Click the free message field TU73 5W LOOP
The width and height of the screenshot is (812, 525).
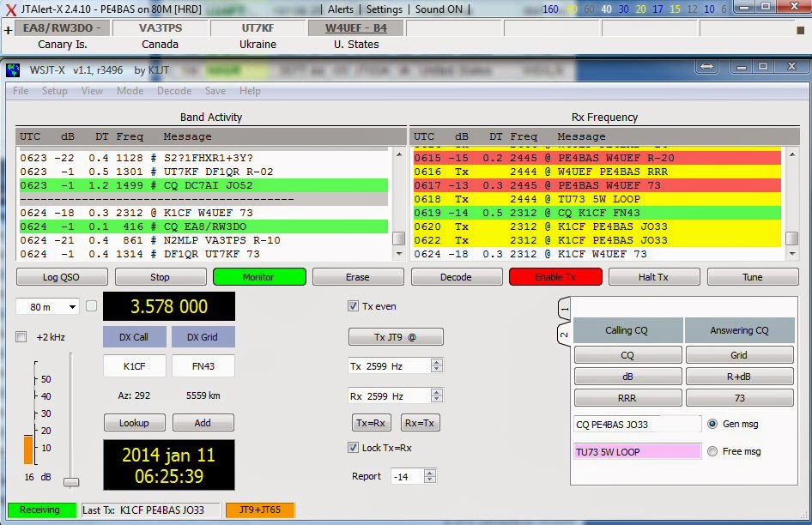pos(638,452)
